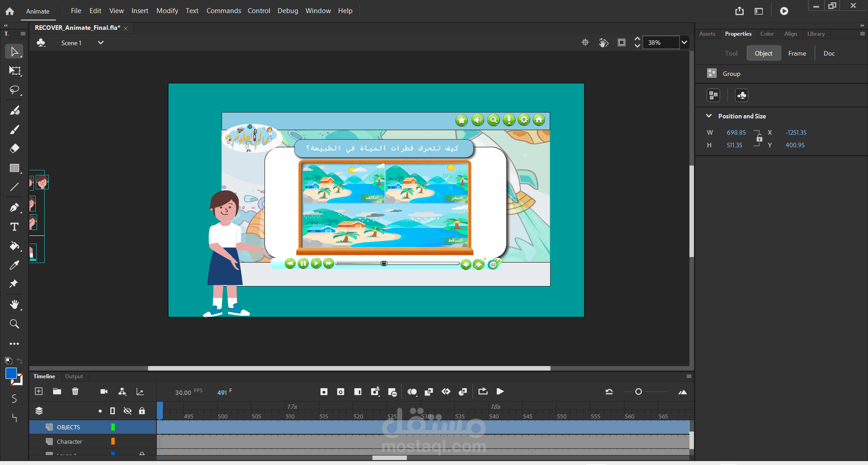The height and width of the screenshot is (465, 868).
Task: Click the center stage icon
Action: tap(585, 42)
